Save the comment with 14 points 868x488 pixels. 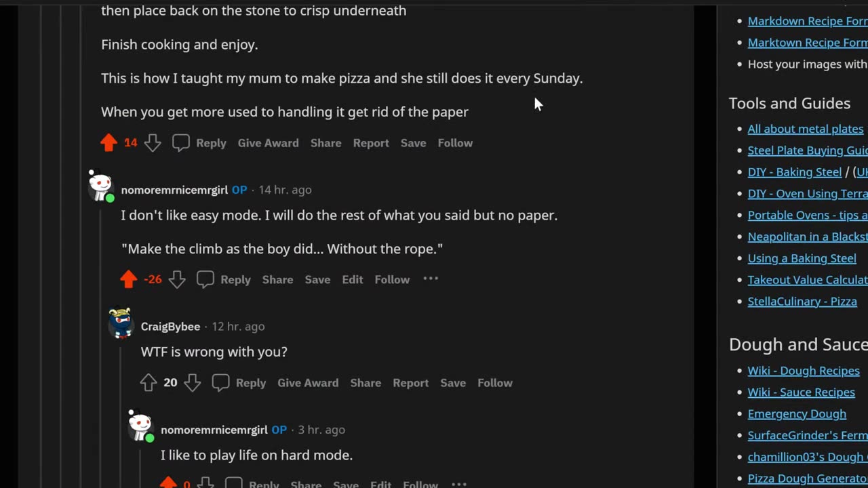[x=413, y=143]
